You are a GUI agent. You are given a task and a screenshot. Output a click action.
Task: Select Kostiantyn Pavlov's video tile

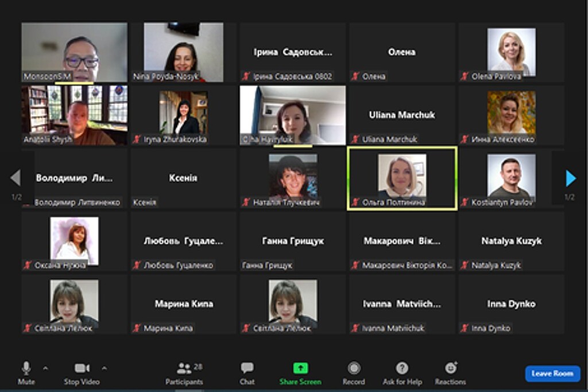pos(511,178)
